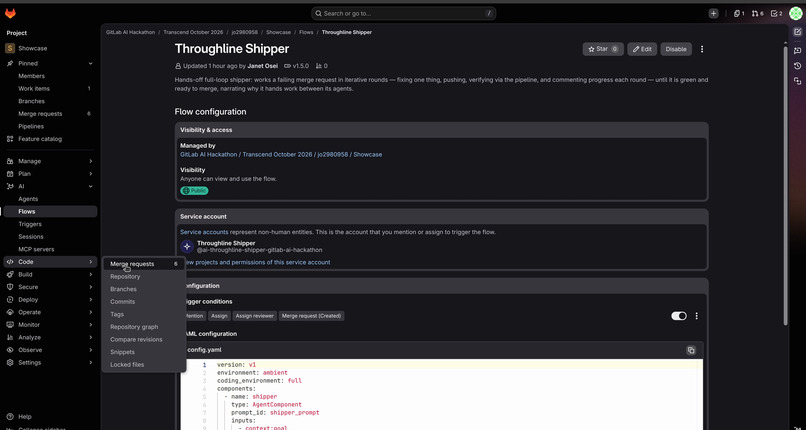This screenshot has height=430, width=806.
Task: Open assigned issues counter icon
Action: pos(739,13)
